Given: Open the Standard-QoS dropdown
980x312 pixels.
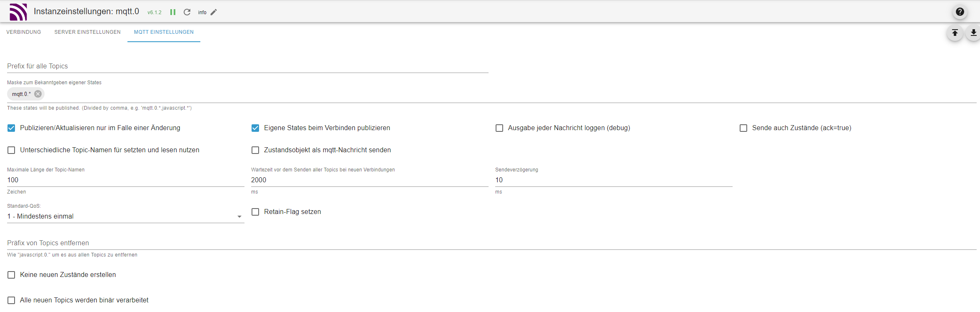Looking at the screenshot, I should [x=125, y=216].
